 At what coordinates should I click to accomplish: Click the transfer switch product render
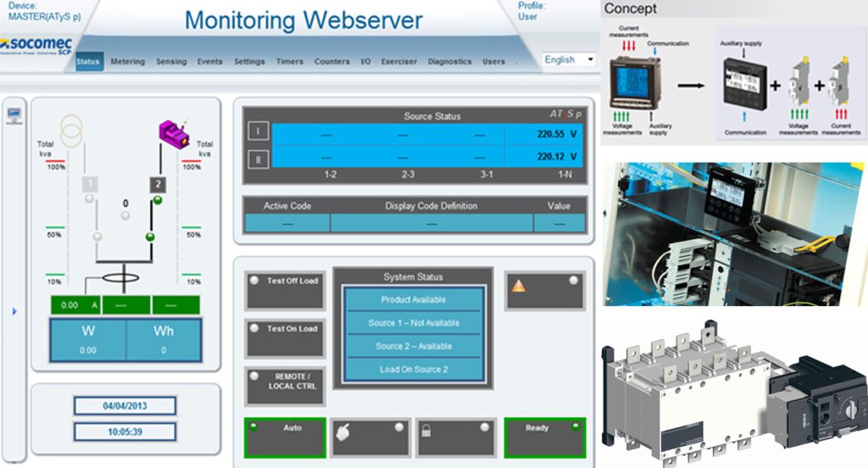tap(735, 393)
